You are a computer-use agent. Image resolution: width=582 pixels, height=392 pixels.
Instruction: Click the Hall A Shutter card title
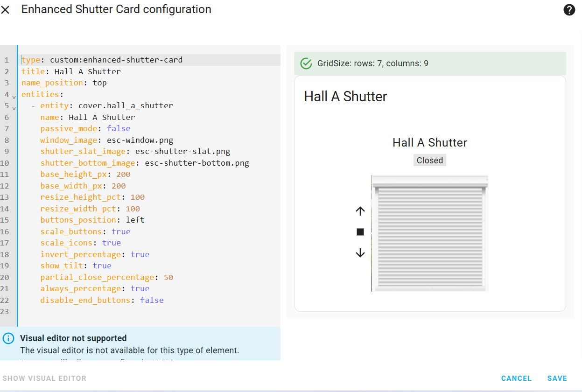(x=346, y=97)
